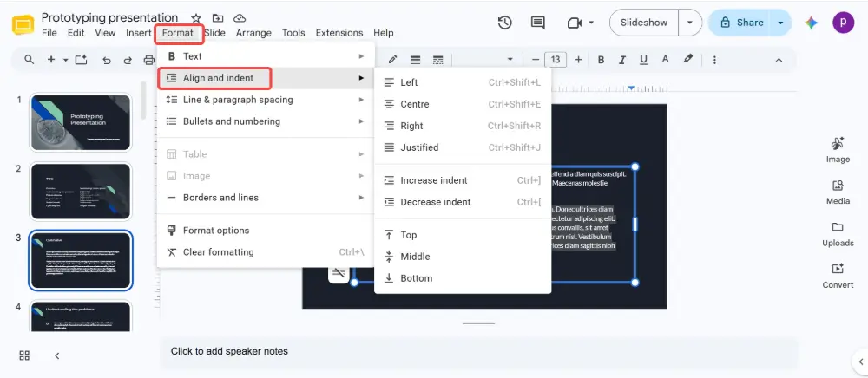The image size is (868, 378).
Task: Expand Bullets and numbering submenu
Action: 266,121
